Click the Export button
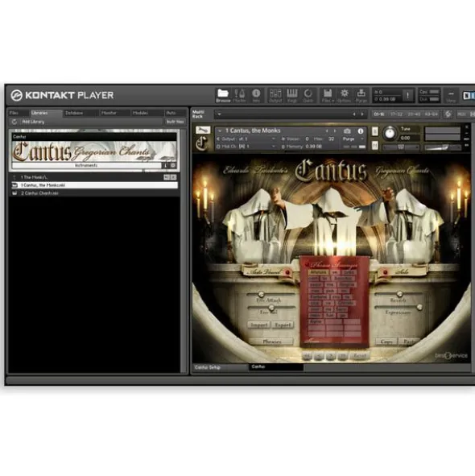 283,325
